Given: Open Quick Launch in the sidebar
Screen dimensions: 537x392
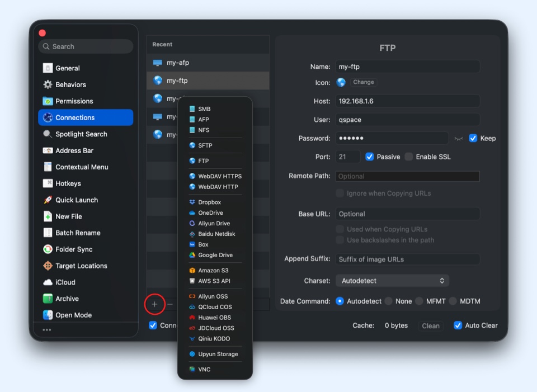Looking at the screenshot, I should click(x=76, y=200).
